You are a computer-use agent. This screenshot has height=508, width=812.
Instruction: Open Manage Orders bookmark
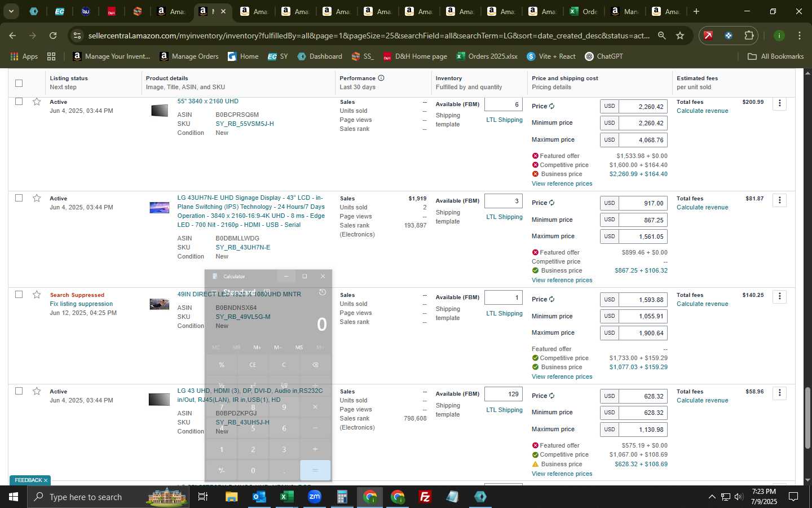pos(189,56)
